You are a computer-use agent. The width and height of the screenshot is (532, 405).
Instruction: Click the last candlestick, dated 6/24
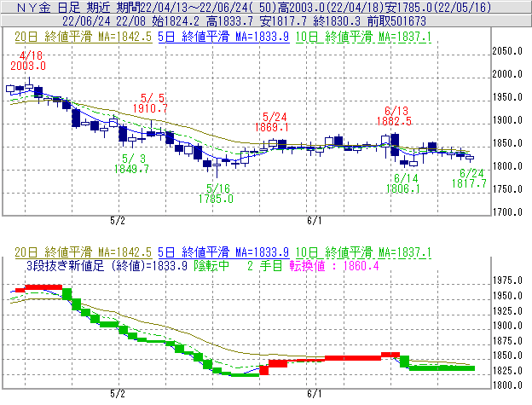470,158
